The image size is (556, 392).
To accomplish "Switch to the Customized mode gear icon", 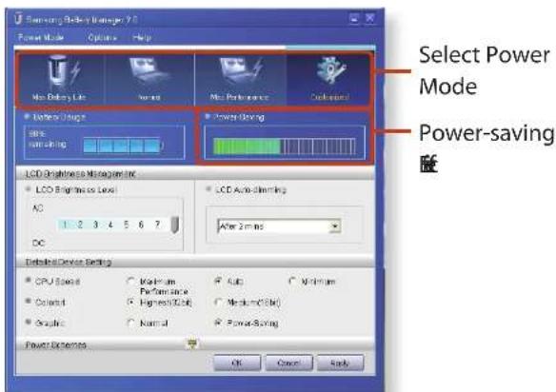I will tap(330, 71).
